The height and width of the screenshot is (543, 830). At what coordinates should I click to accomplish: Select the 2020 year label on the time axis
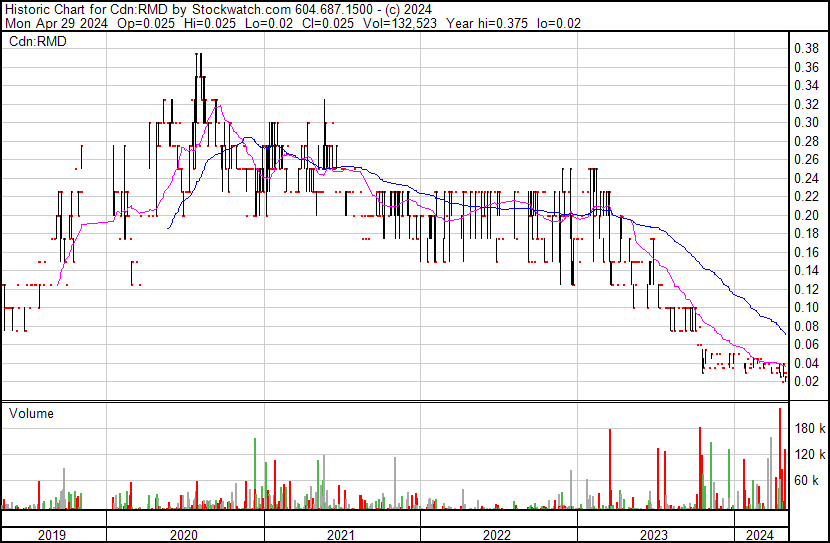click(184, 535)
